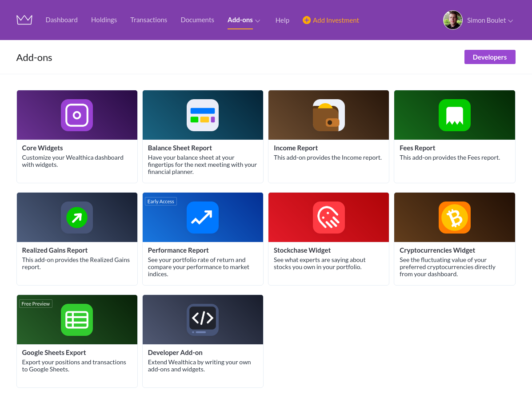Click the Free Preview badge
The width and height of the screenshot is (532, 395).
[x=36, y=304]
